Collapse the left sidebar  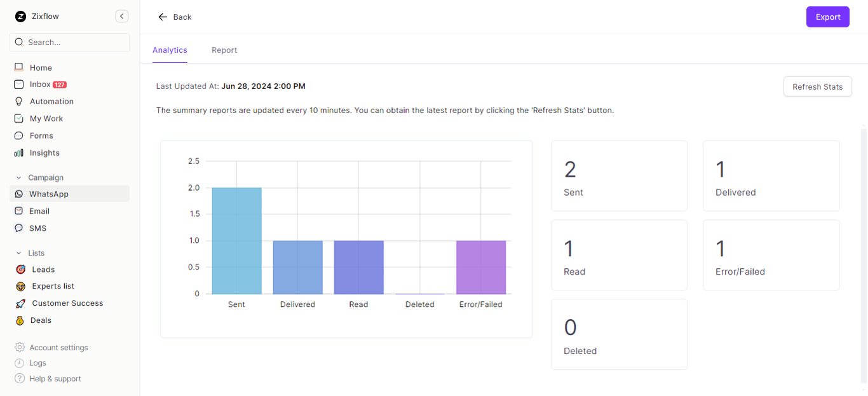[121, 16]
